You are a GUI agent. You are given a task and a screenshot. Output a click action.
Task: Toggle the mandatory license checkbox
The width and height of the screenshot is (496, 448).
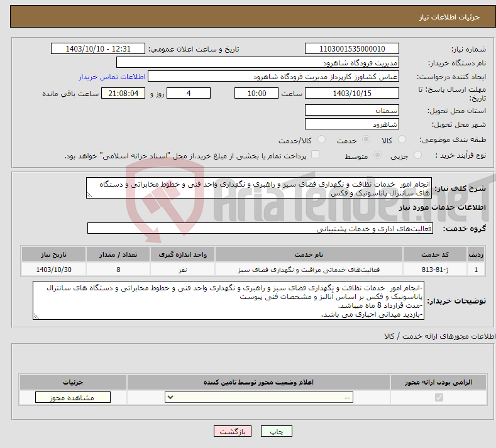(439, 397)
